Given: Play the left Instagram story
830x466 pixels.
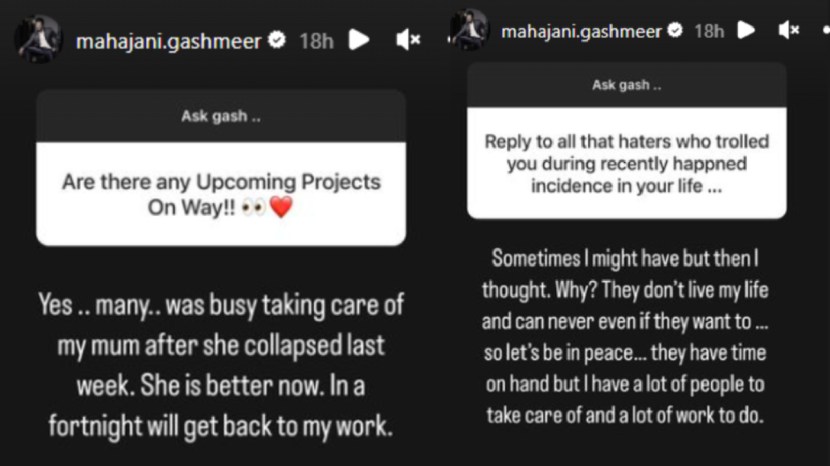Looking at the screenshot, I should click(x=359, y=40).
